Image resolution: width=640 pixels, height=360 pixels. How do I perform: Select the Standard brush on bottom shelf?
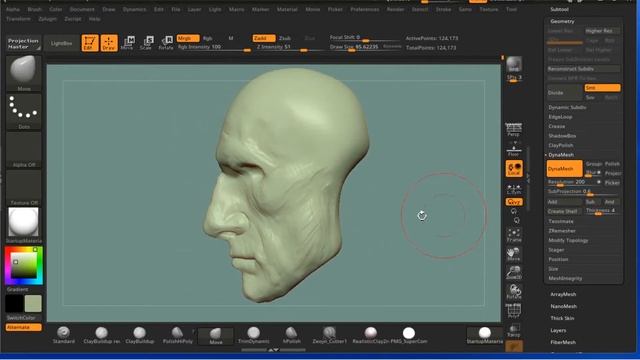coord(64,336)
